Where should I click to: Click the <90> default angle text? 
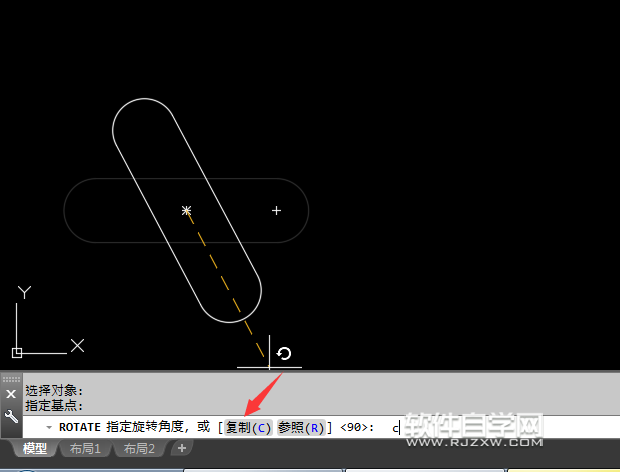354,427
